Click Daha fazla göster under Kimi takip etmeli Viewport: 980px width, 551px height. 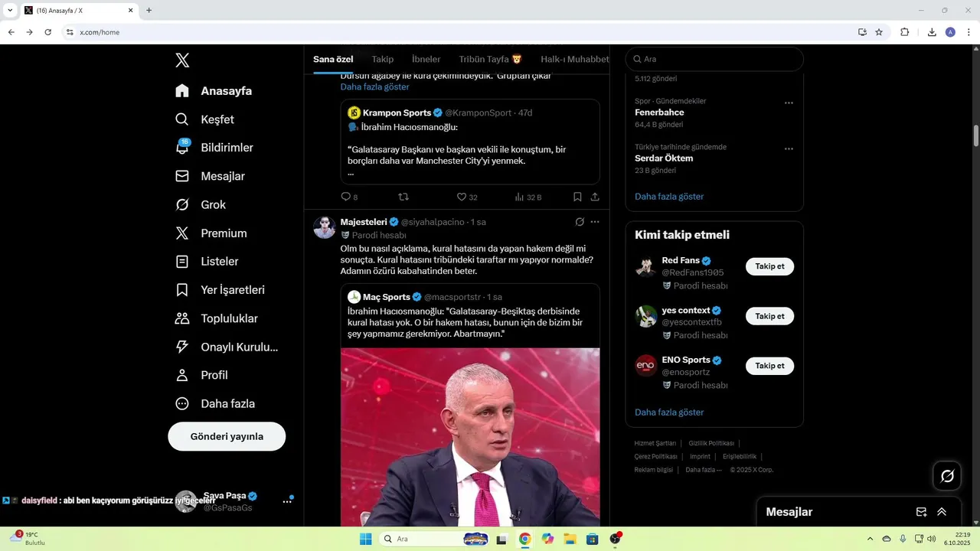(x=669, y=412)
